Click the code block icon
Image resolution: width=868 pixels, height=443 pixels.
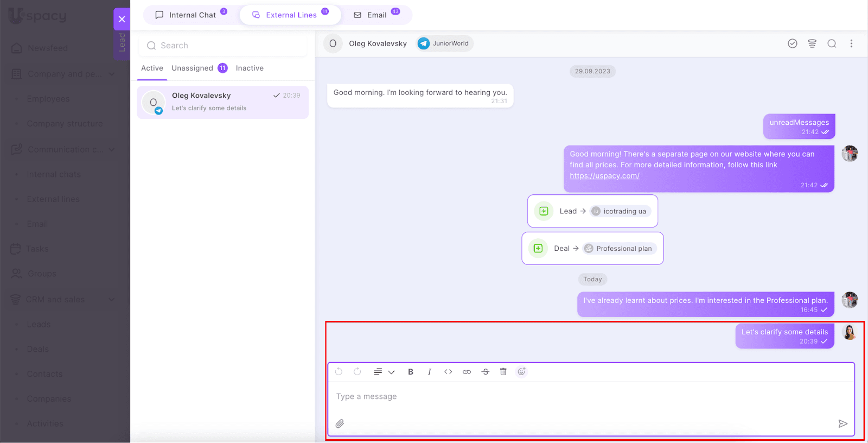[448, 372]
